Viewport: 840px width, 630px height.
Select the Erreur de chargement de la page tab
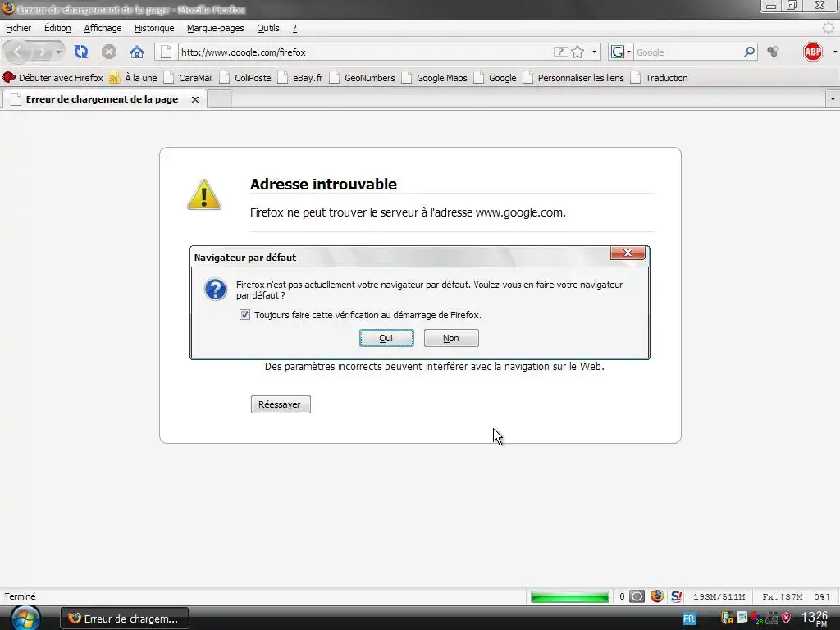pos(102,99)
